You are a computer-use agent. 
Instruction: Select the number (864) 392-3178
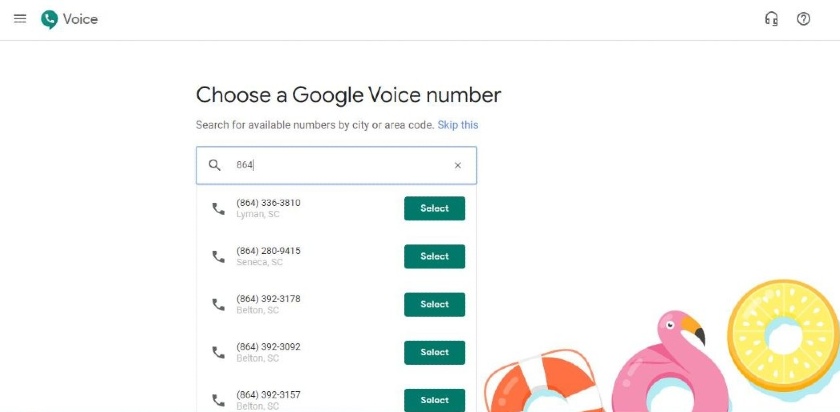click(434, 304)
